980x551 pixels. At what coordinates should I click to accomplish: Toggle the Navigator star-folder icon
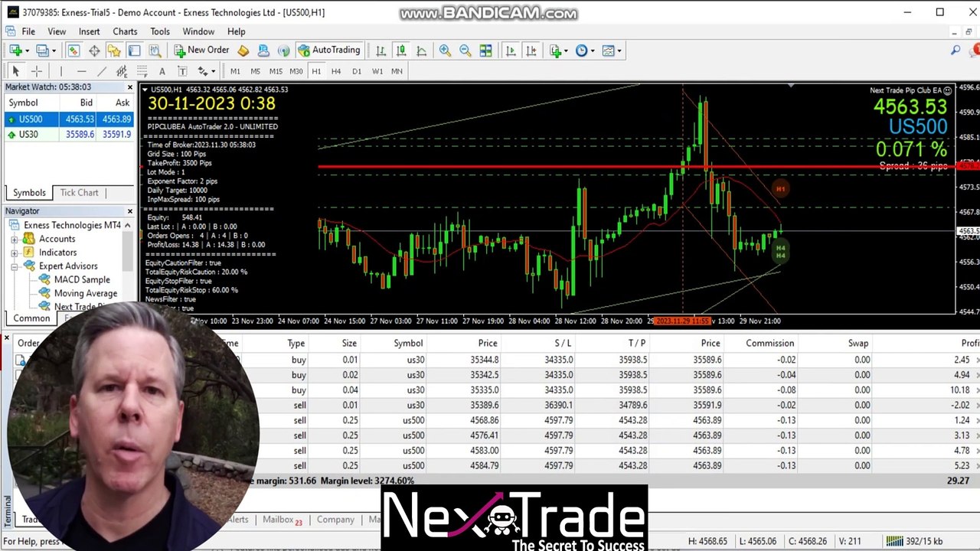click(x=114, y=51)
